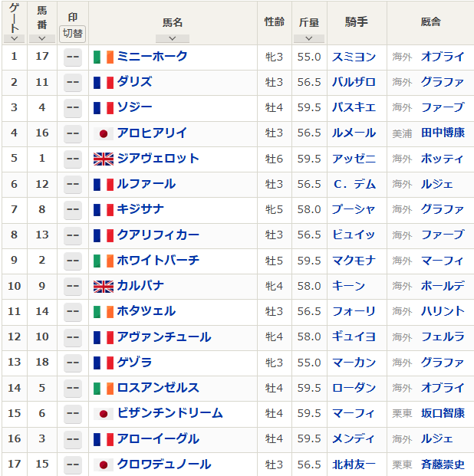
Task: Click the Irish flag next to ホタツェル
Action: pyautogui.click(x=103, y=311)
